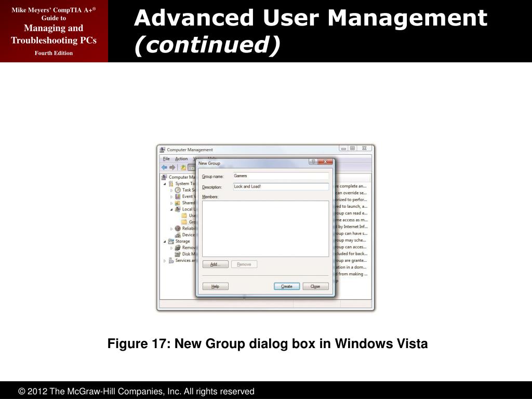This screenshot has height=399, width=532.
Task: Select the Event Viewer icon in tree
Action: 178,196
